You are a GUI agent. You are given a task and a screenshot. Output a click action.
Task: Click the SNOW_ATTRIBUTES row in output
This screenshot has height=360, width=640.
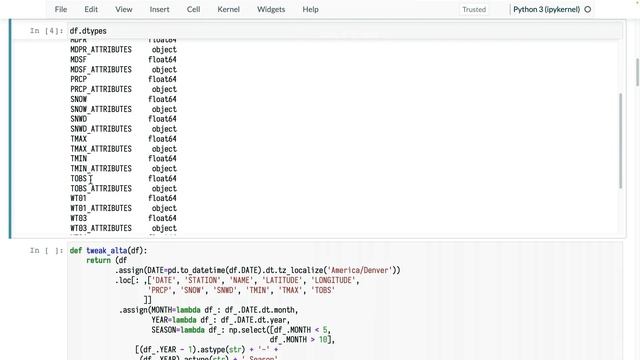pos(123,109)
